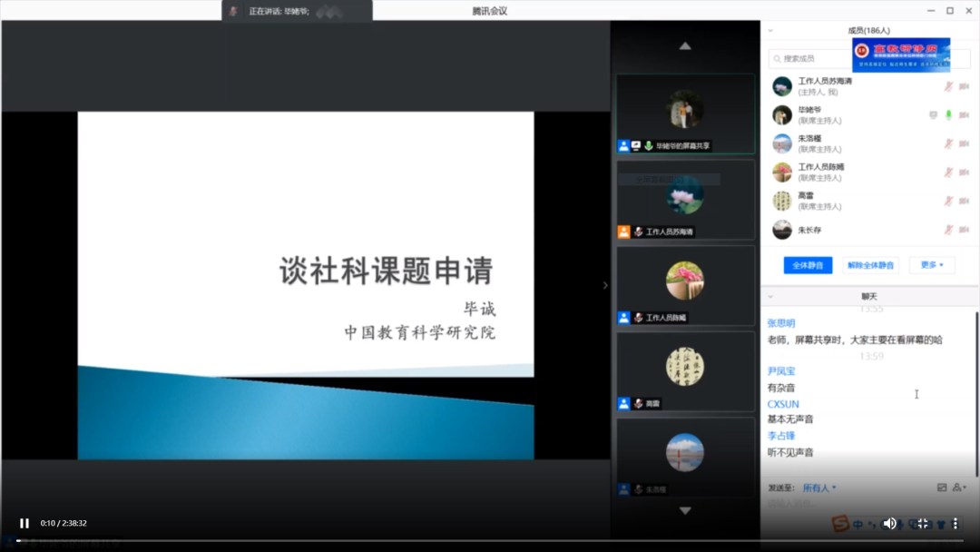Image resolution: width=980 pixels, height=552 pixels.
Task: Click the screen-share icon on 毕姥爷's row
Action: click(x=933, y=115)
